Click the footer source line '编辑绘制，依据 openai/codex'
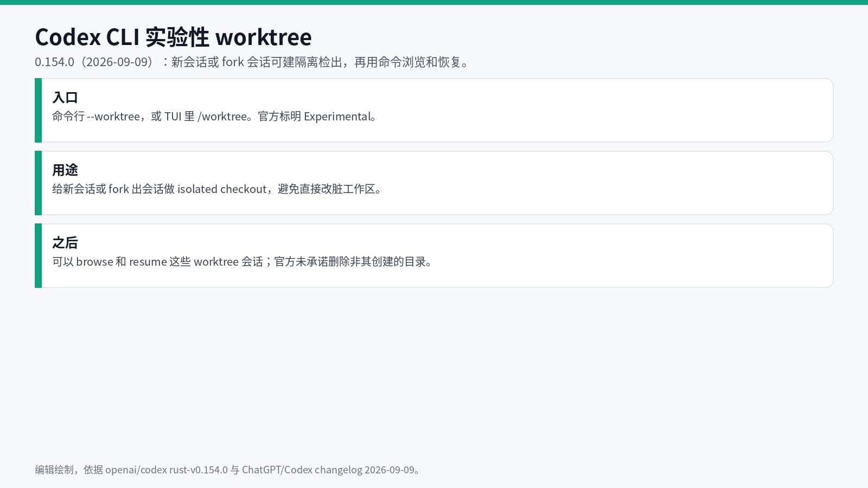 (x=228, y=470)
